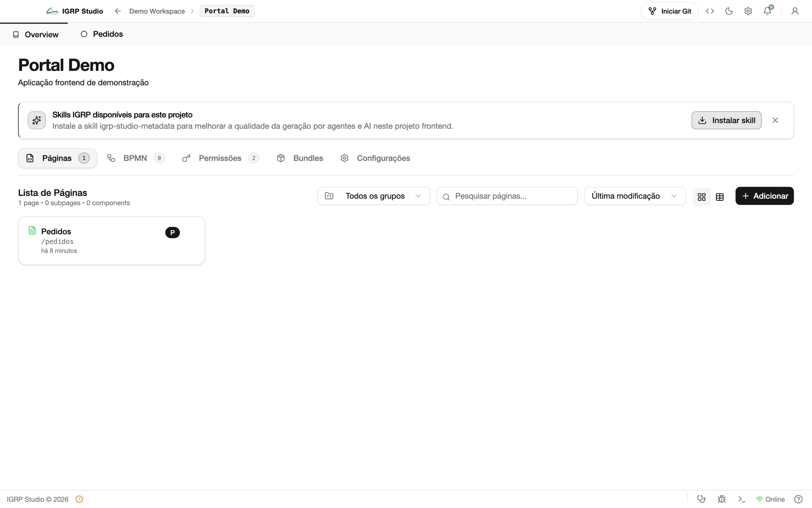Click the skills sparkle icon in banner
The width and height of the screenshot is (812, 508).
[x=37, y=120]
